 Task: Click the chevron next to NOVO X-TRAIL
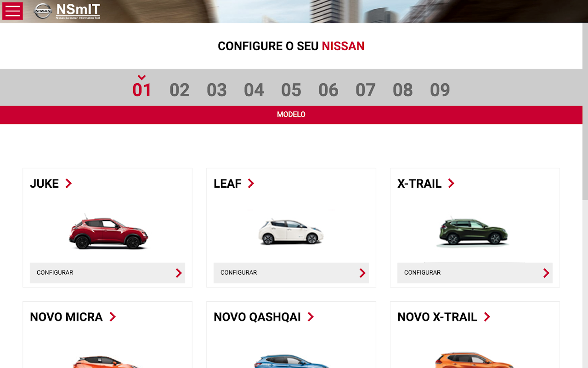(487, 317)
